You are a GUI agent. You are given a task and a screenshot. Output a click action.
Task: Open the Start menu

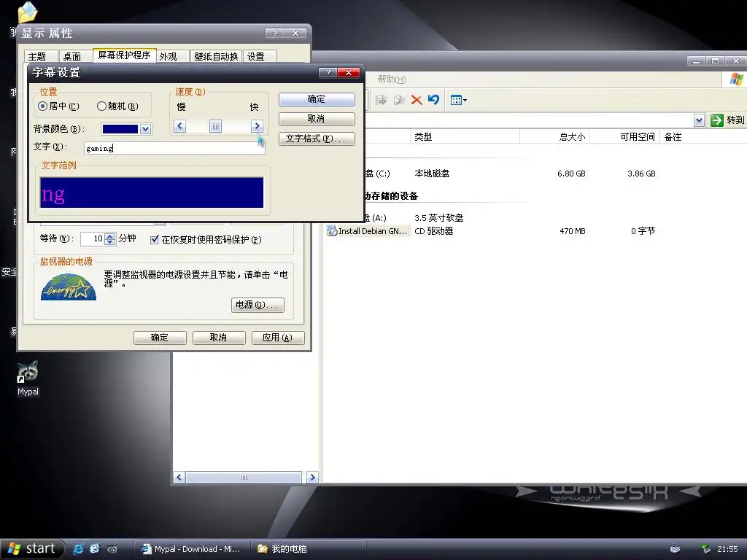click(31, 548)
